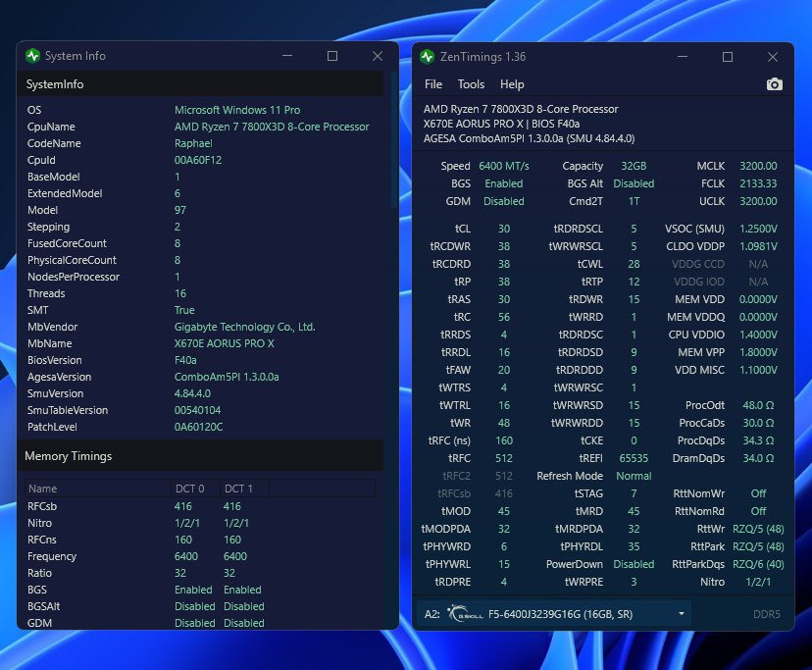
Task: Open the Tools menu in ZenTimings
Action: [x=471, y=84]
